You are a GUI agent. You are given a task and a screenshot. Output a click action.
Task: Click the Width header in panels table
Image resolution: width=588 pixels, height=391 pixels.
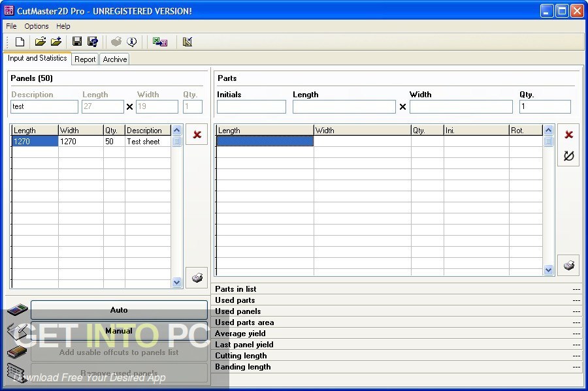click(x=80, y=131)
